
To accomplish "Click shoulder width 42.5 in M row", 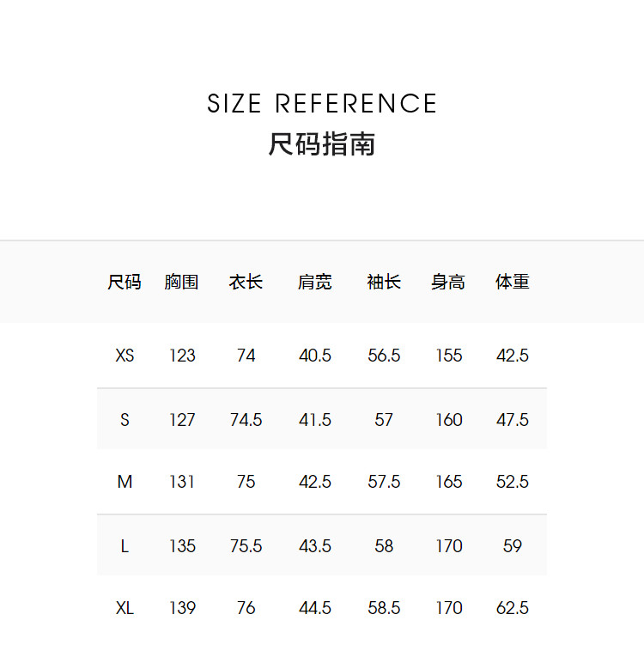I will pyautogui.click(x=315, y=482).
